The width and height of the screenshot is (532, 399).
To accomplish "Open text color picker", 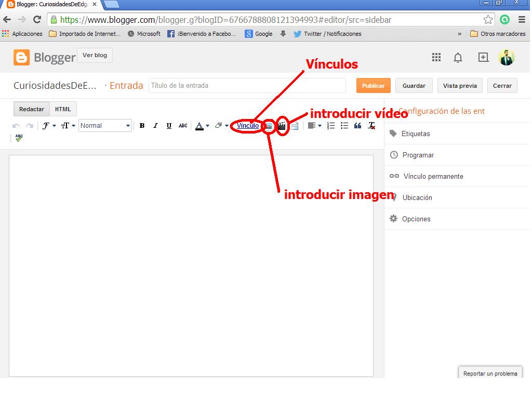I will pyautogui.click(x=202, y=126).
